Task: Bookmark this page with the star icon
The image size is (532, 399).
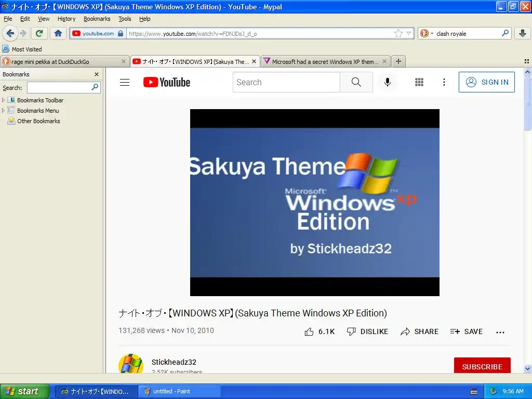Action: click(398, 33)
